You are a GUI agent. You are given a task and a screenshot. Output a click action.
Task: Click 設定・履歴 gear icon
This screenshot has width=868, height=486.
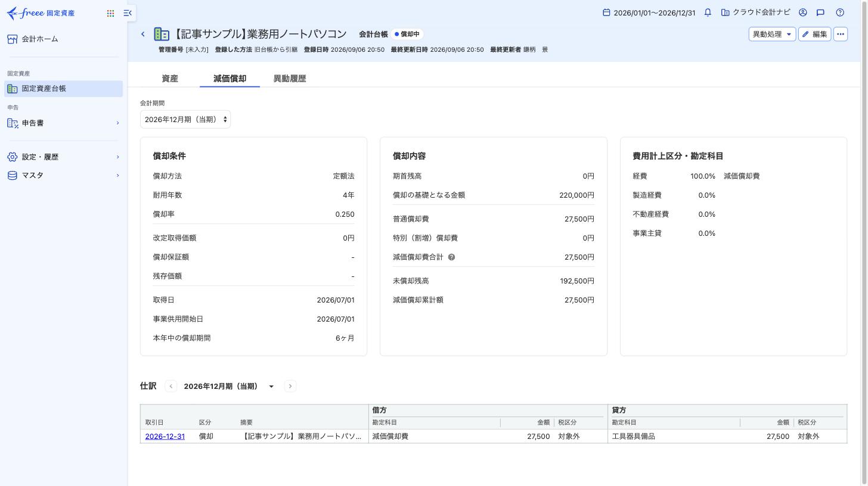[x=12, y=157]
